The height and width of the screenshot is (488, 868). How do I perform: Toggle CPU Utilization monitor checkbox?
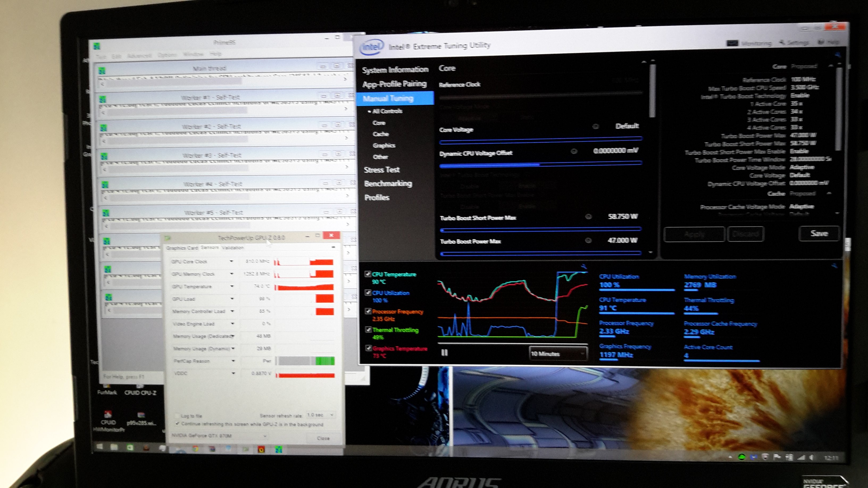[368, 292]
